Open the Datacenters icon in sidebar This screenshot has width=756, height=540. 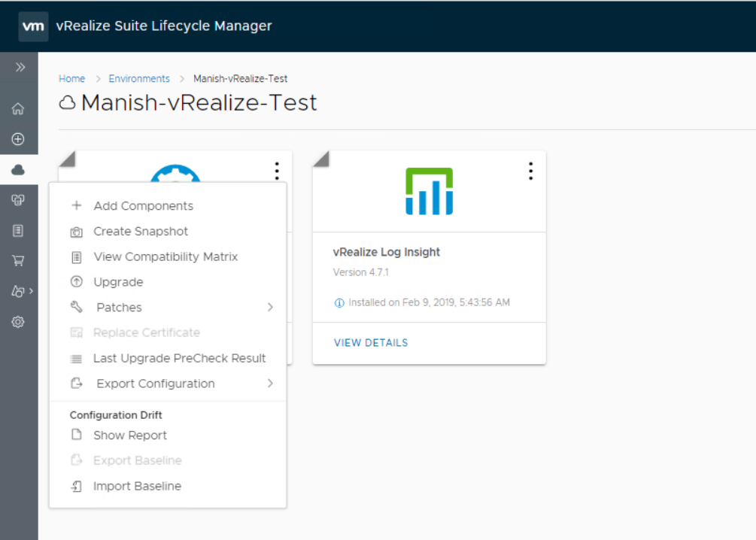pyautogui.click(x=19, y=200)
